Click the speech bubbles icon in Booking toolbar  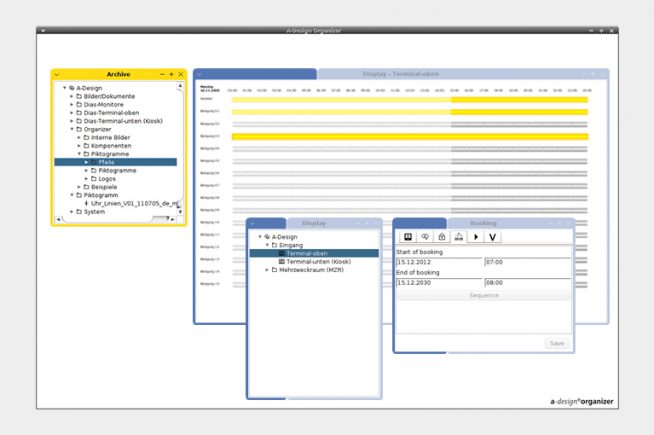425,237
